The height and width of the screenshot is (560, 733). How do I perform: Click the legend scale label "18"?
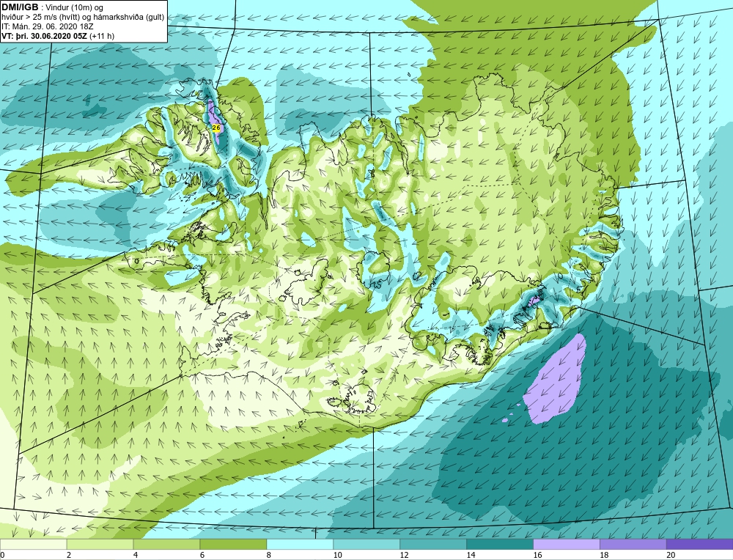pos(603,555)
